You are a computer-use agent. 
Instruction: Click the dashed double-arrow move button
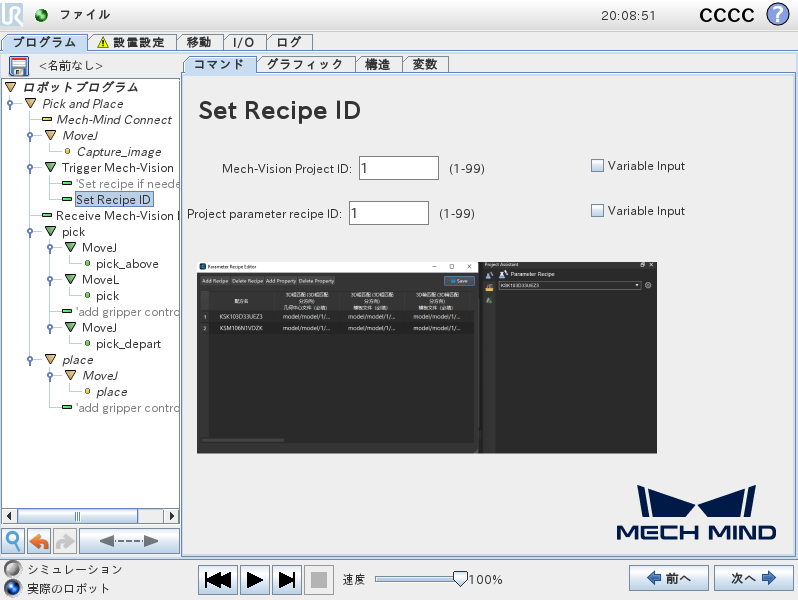(129, 541)
